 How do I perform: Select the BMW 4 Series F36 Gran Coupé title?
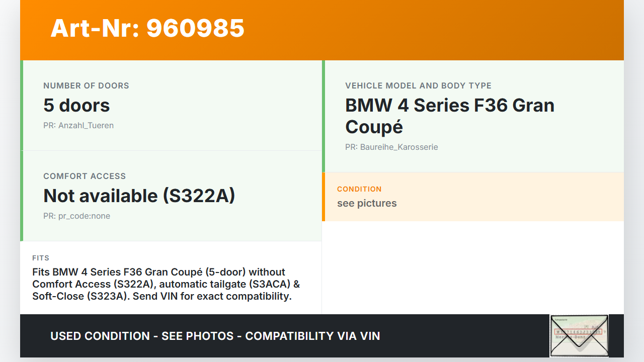coord(449,116)
